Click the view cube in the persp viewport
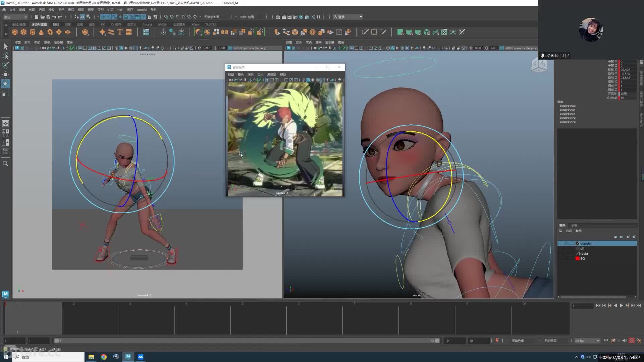The image size is (644, 362). 539,65
